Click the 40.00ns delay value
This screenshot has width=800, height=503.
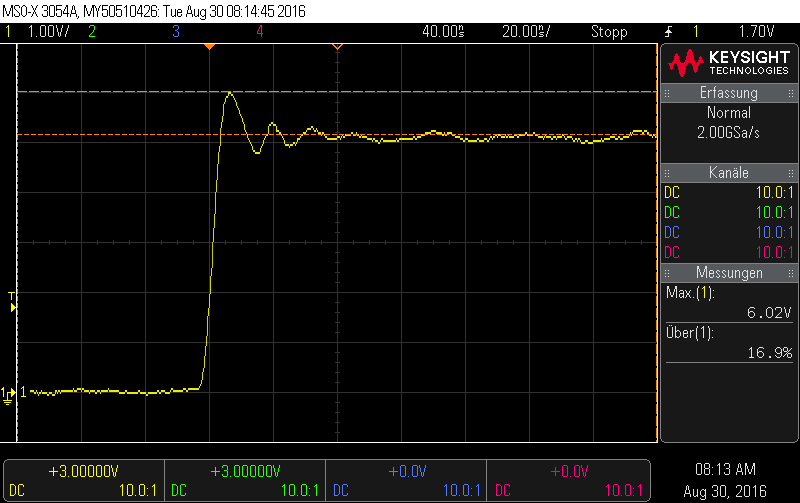(x=443, y=32)
